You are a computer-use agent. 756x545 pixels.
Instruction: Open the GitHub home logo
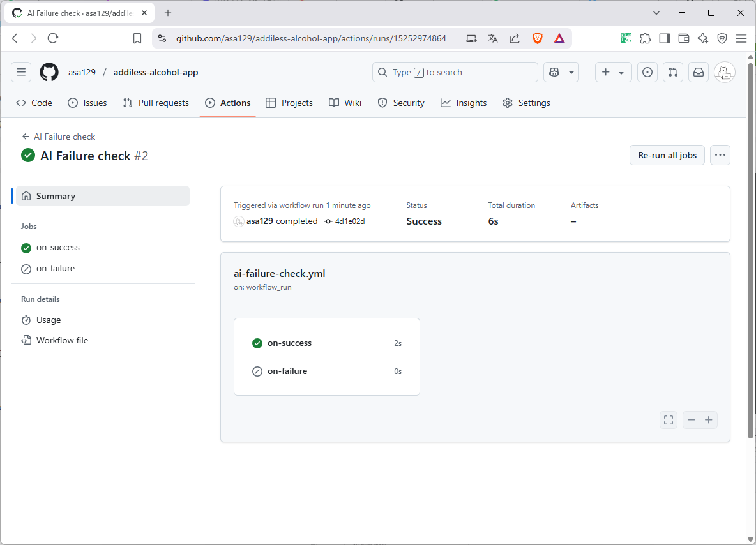(x=49, y=72)
